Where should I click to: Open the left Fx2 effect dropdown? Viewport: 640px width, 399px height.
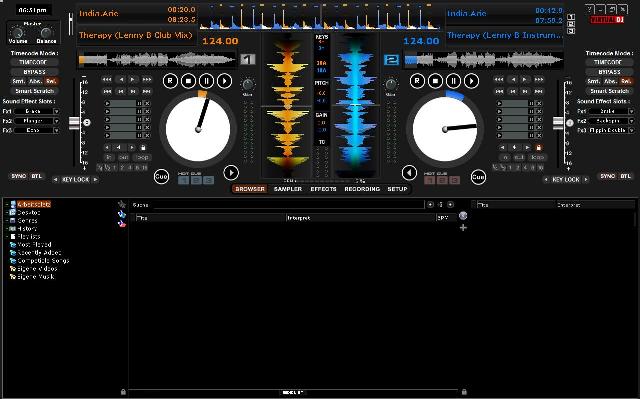pos(56,121)
